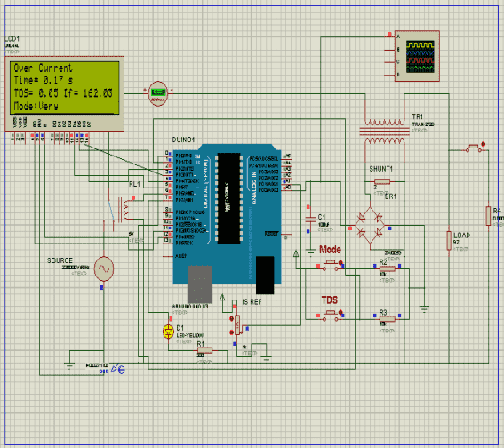Click the yellow LED D1
This screenshot has width=504, height=448.
168,332
